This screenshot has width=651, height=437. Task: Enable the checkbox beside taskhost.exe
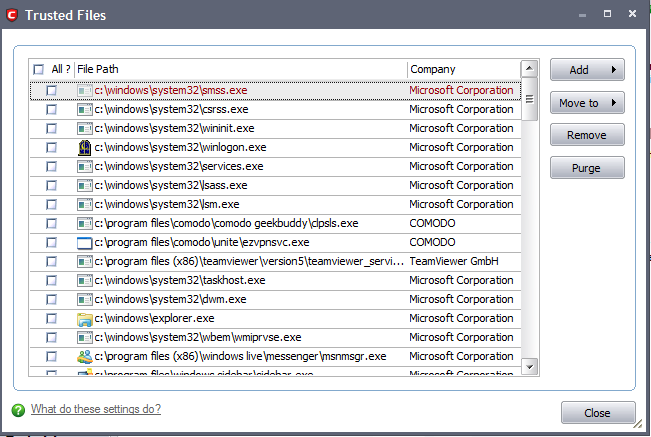[51, 280]
